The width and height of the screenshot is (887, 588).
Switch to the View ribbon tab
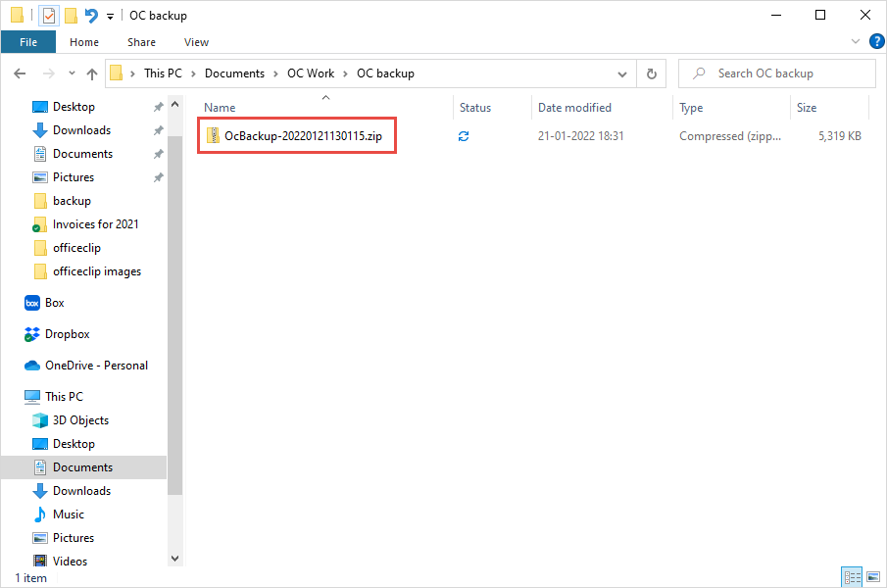196,42
